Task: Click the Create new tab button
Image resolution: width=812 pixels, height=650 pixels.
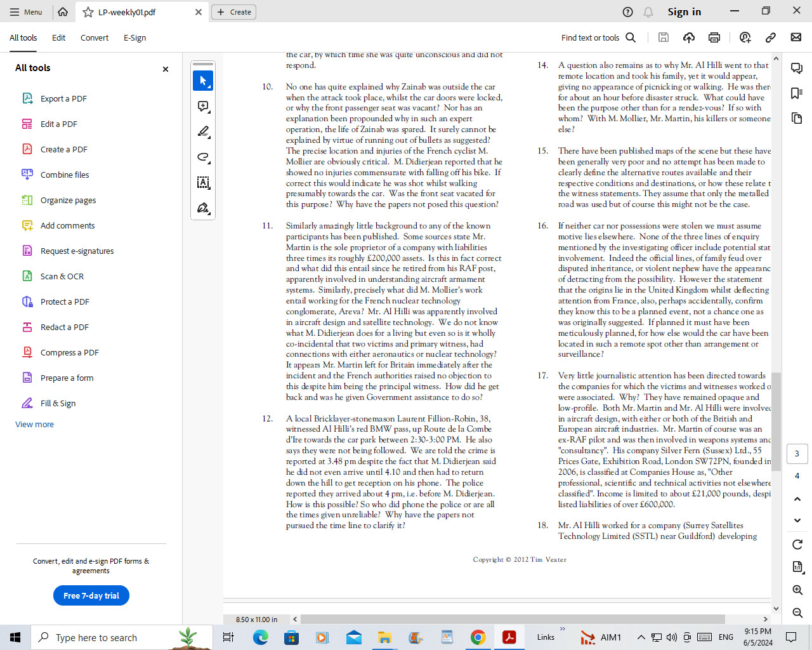Action: 233,12
